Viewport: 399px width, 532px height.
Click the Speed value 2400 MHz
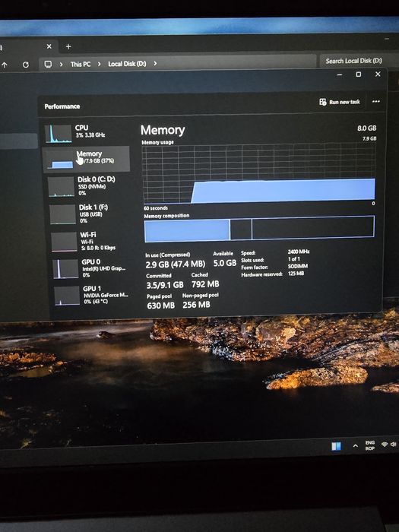[x=299, y=252]
